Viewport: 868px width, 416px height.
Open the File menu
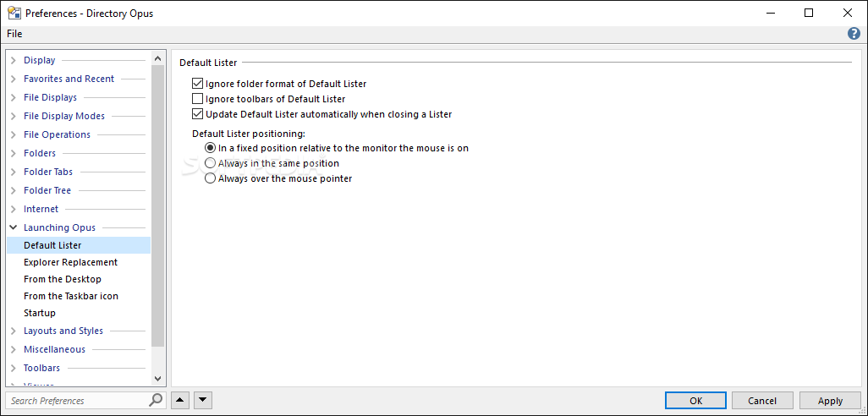click(14, 34)
